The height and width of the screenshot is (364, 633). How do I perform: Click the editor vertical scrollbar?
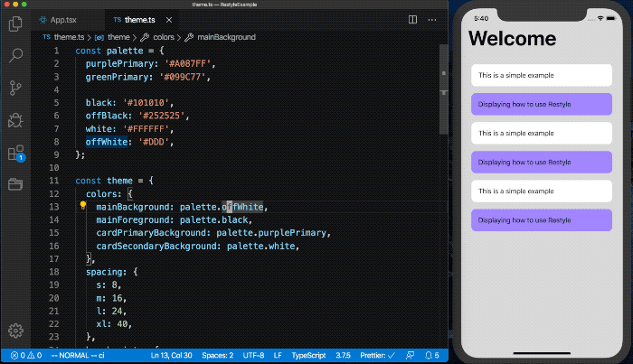[443, 89]
